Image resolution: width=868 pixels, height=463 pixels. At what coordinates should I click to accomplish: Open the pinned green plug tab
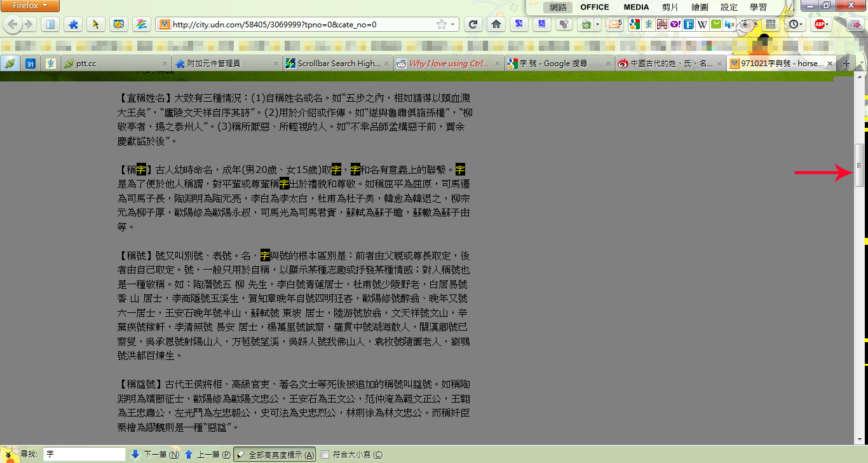coord(10,64)
